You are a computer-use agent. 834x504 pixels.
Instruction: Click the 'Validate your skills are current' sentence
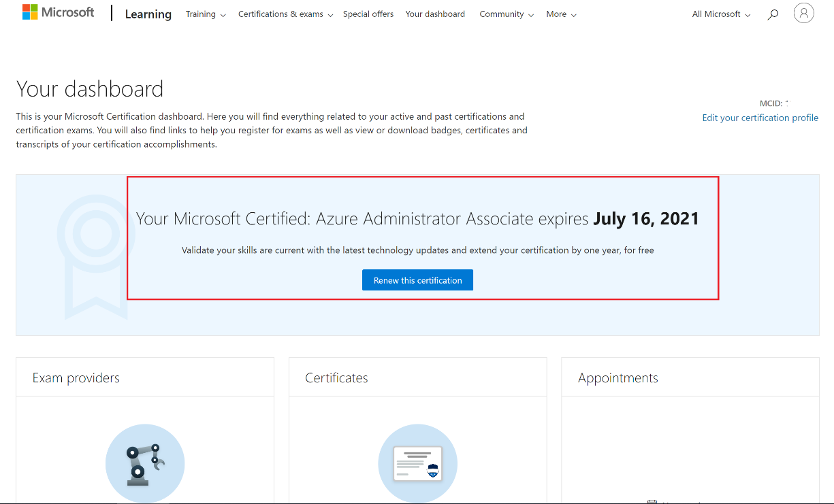coord(417,250)
